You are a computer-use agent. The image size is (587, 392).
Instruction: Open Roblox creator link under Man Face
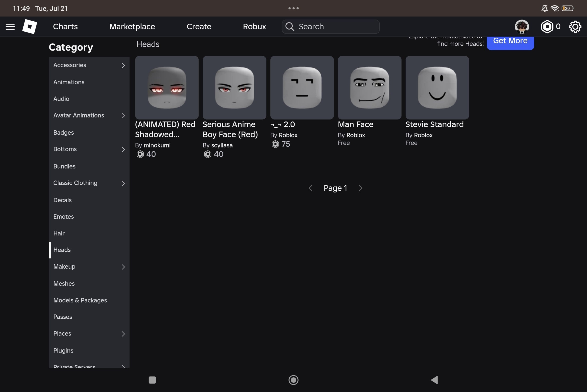click(356, 135)
